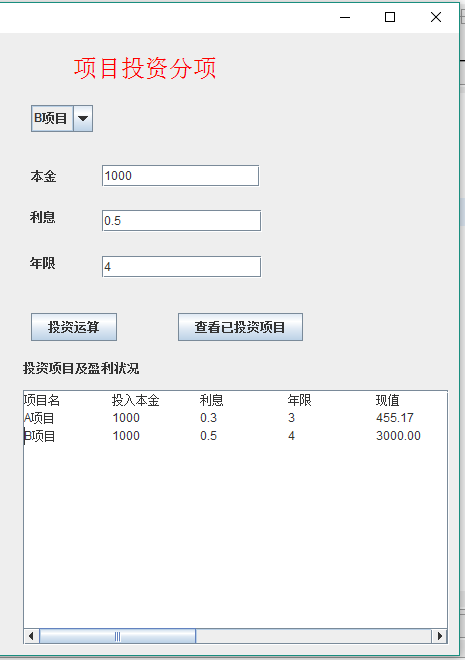Viewport: 465px width, 660px height.
Task: Click the 投资运算 button
Action: (x=74, y=327)
